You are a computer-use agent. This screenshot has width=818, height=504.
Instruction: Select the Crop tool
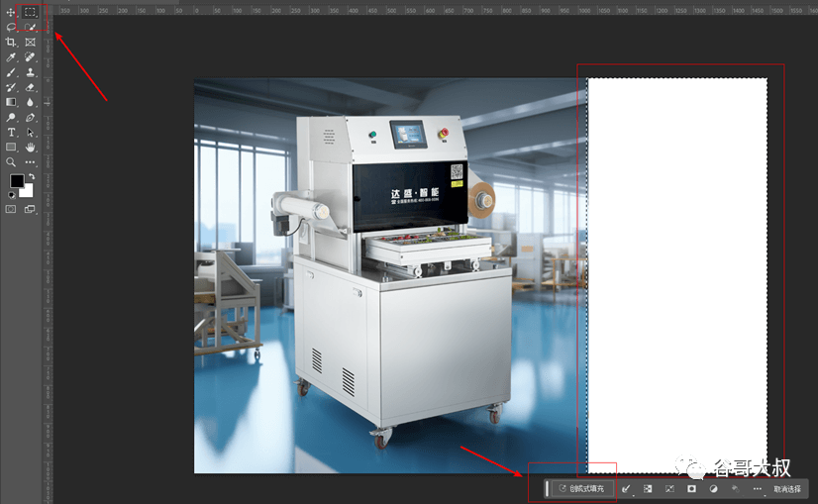(x=11, y=43)
